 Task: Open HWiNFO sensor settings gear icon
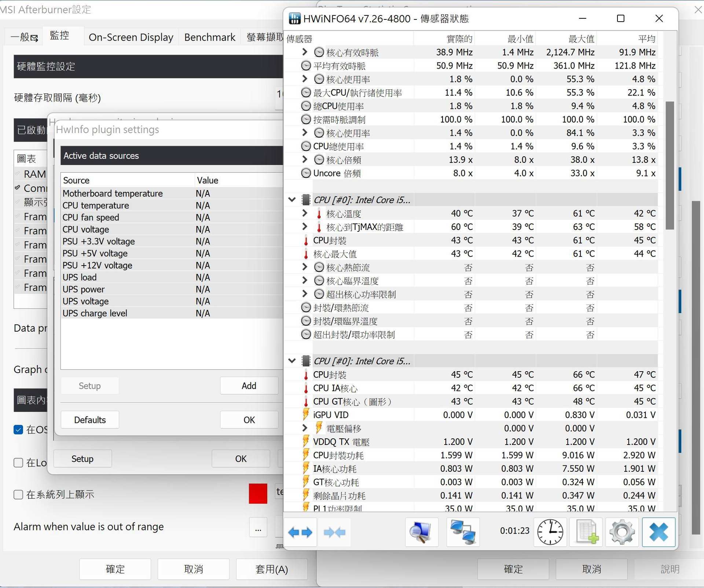coord(622,532)
